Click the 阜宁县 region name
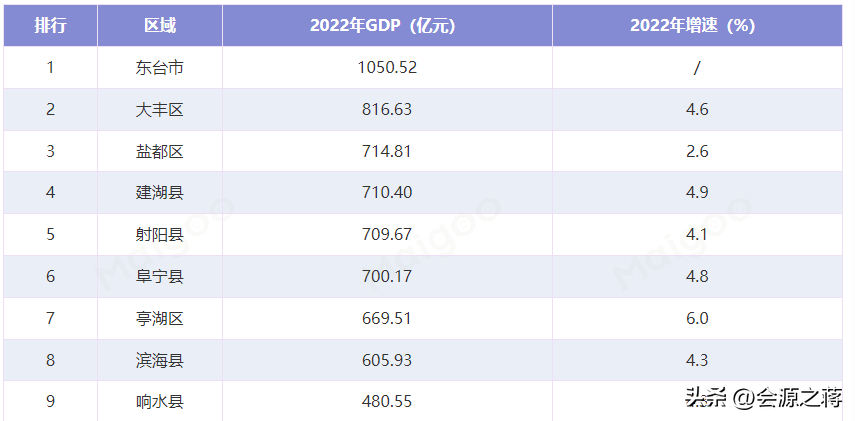The width and height of the screenshot is (855, 421). 160,277
